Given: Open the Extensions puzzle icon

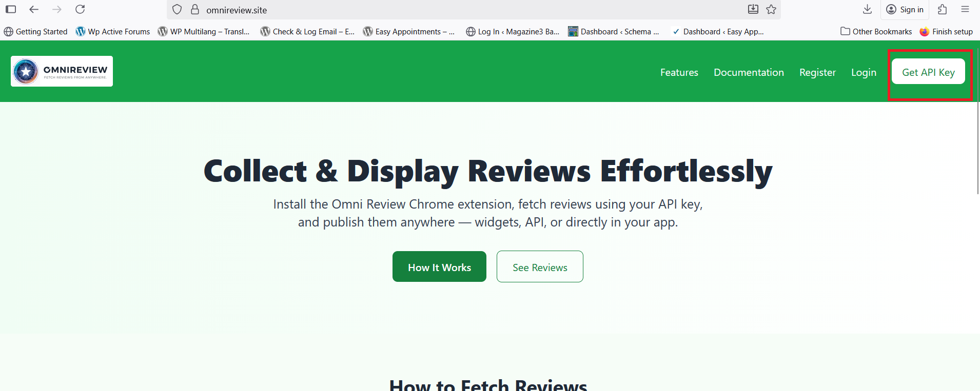Looking at the screenshot, I should [942, 9].
